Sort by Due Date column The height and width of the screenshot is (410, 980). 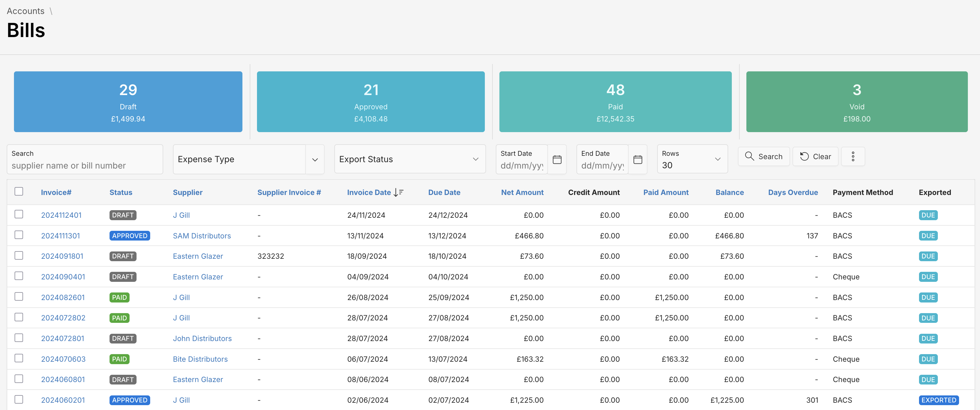(444, 193)
